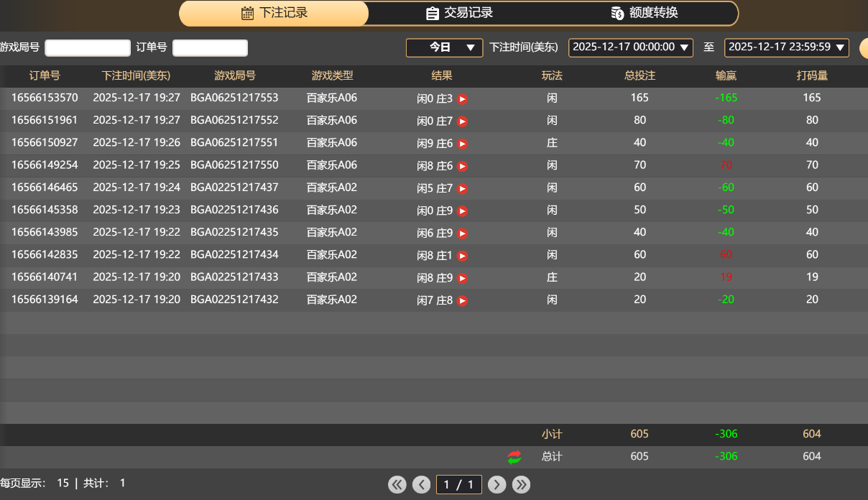Select the 下注记录 tab

tap(274, 13)
